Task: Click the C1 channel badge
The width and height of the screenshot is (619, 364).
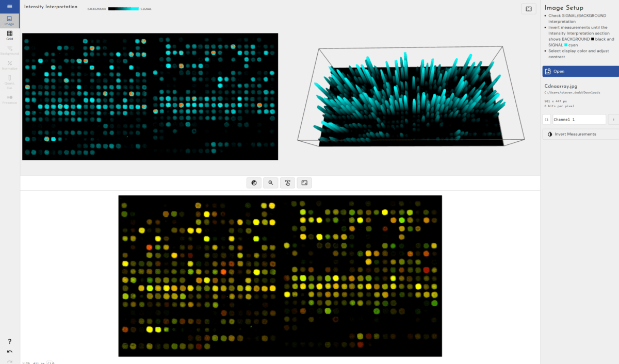Action: [546, 119]
